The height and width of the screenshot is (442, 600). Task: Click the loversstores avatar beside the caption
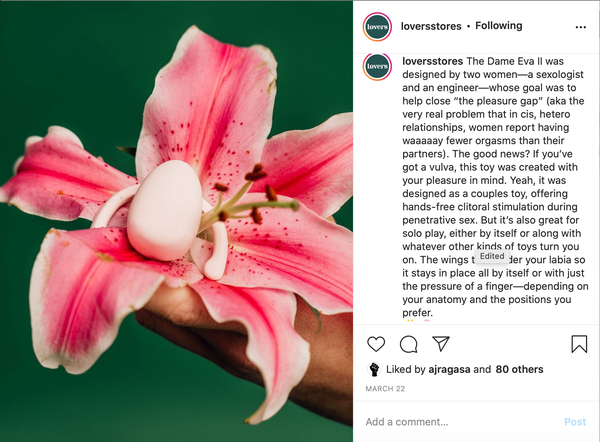click(x=377, y=67)
